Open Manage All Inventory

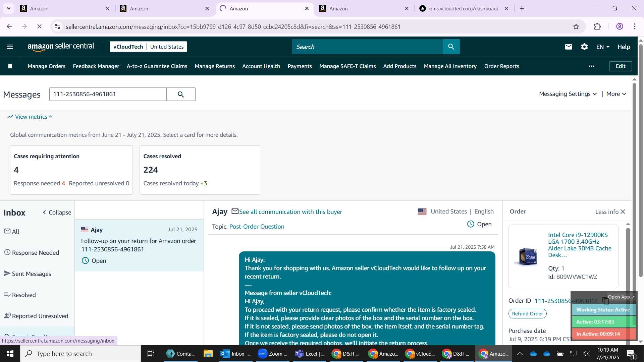(x=450, y=66)
